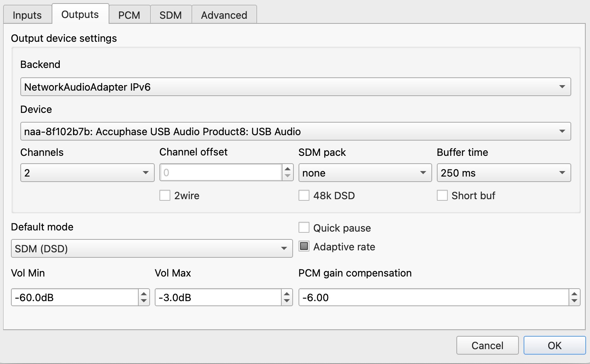The image size is (590, 364).
Task: Open the Buffer time dropdown
Action: [504, 173]
